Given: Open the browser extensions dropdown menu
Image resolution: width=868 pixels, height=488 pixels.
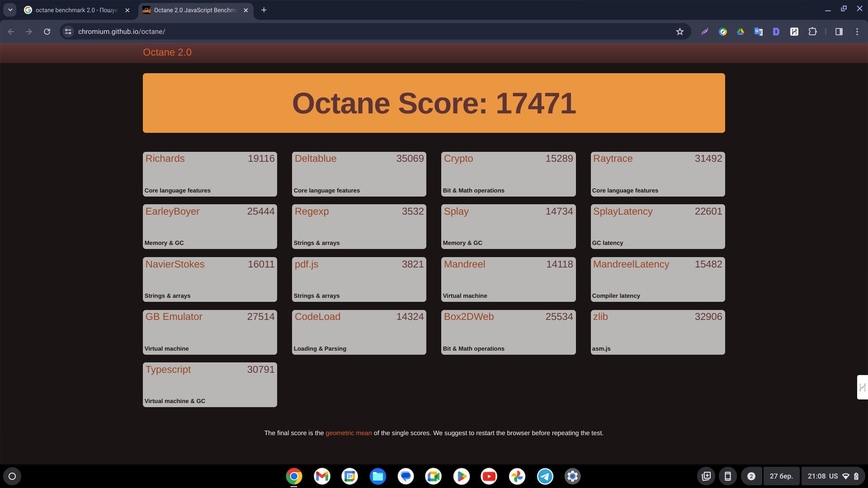Looking at the screenshot, I should (812, 31).
